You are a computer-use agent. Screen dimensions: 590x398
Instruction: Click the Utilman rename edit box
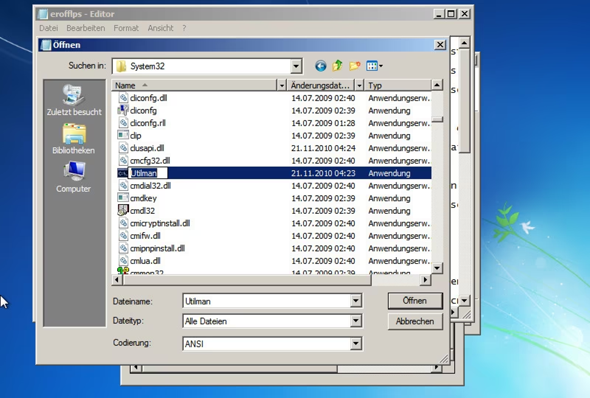[x=148, y=173]
